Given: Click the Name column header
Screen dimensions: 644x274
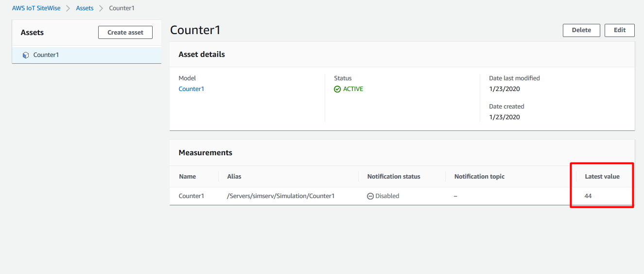Looking at the screenshot, I should pos(187,177).
